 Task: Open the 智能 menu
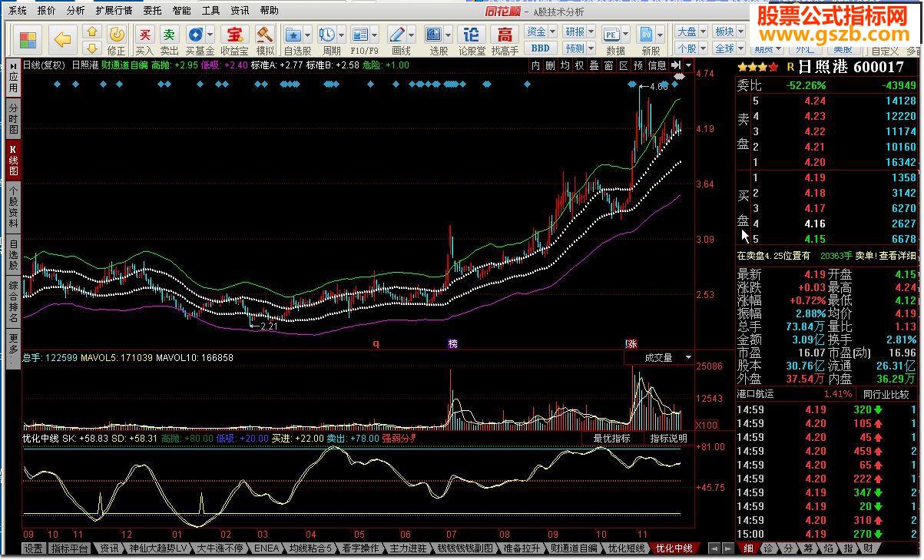pos(181,11)
